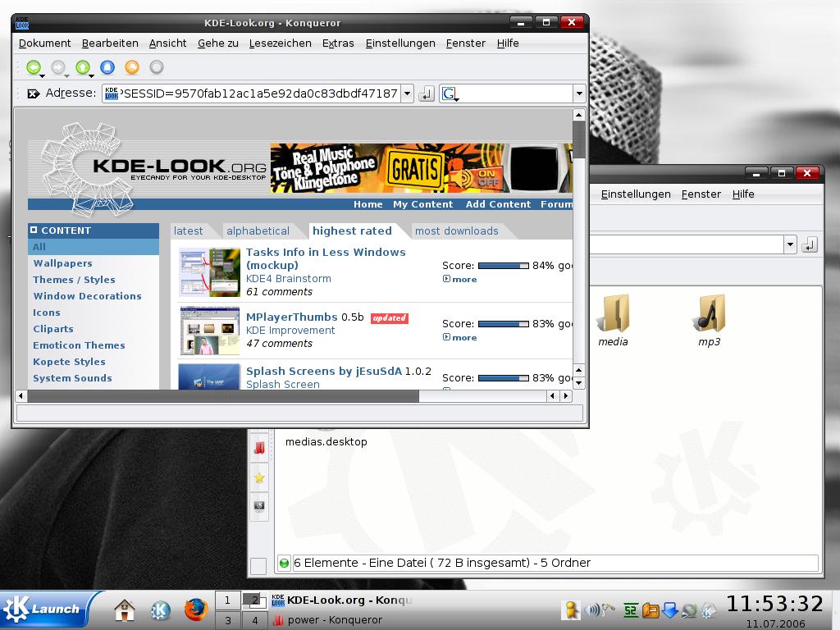Image resolution: width=840 pixels, height=630 pixels.
Task: Open the MPlayerThumbs entry link
Action: (x=291, y=317)
